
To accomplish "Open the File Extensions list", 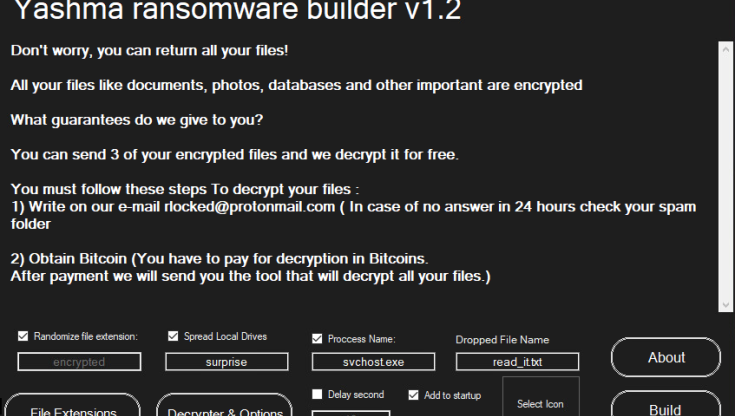I will (x=73, y=409).
